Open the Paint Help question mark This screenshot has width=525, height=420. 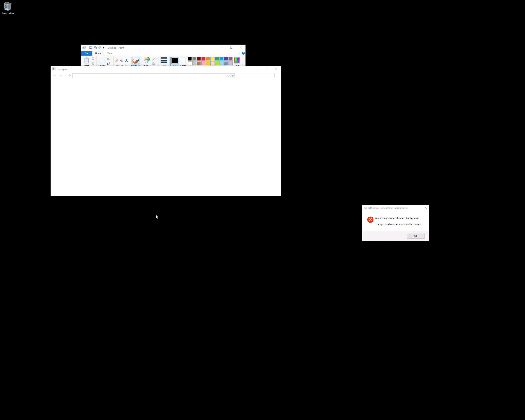click(243, 53)
